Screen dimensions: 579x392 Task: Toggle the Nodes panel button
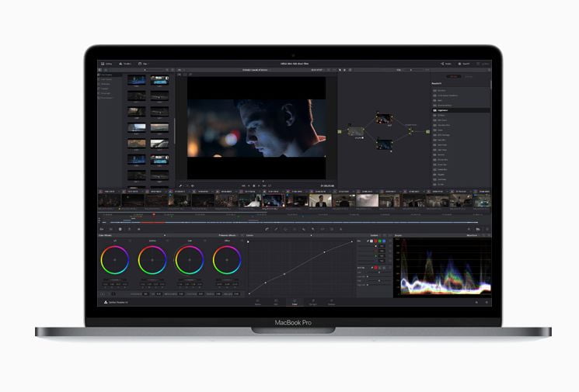446,64
